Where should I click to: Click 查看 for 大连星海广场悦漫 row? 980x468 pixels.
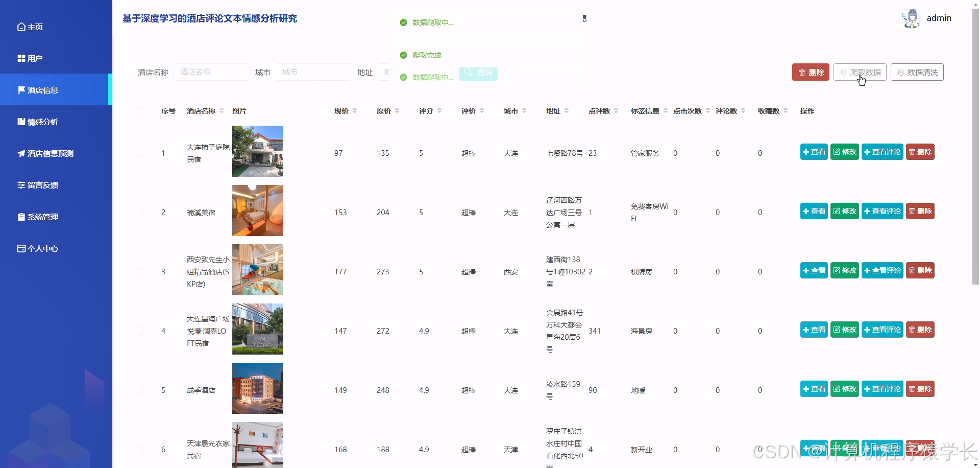point(814,330)
